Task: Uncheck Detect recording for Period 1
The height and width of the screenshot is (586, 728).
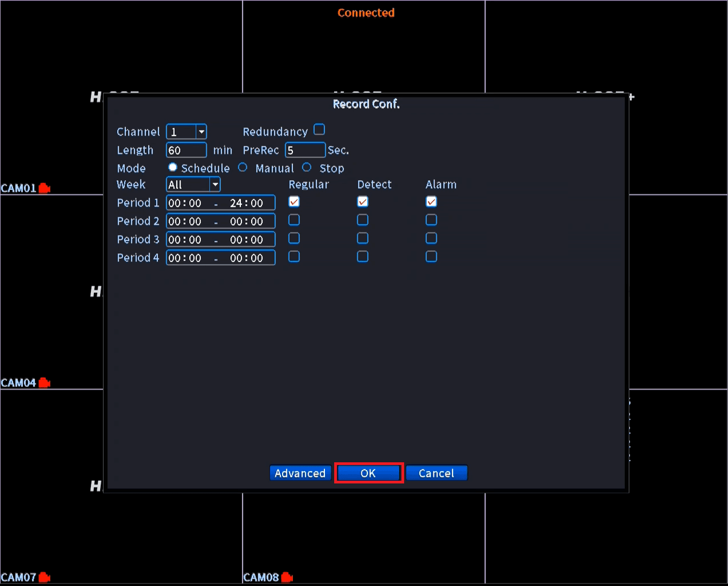Action: [363, 202]
